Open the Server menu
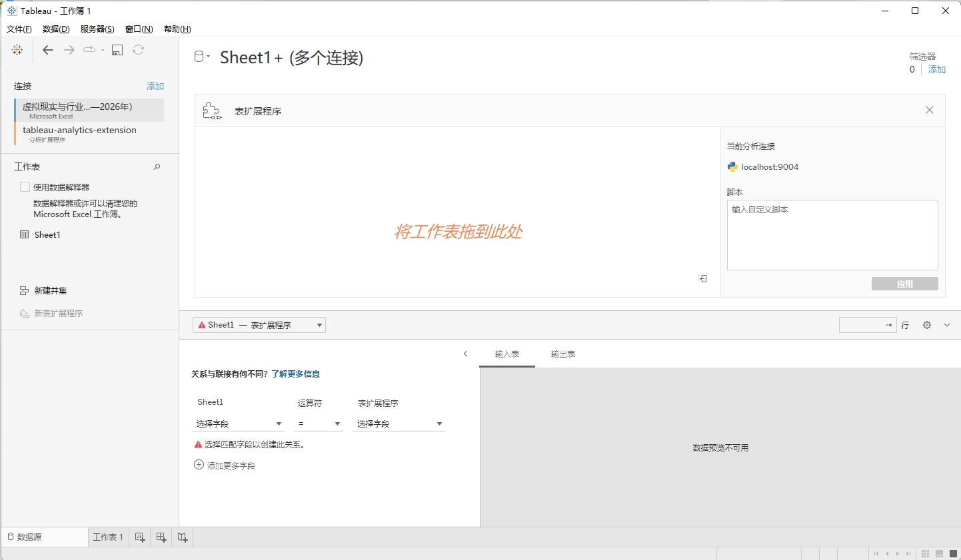961x560 pixels. 97,29
